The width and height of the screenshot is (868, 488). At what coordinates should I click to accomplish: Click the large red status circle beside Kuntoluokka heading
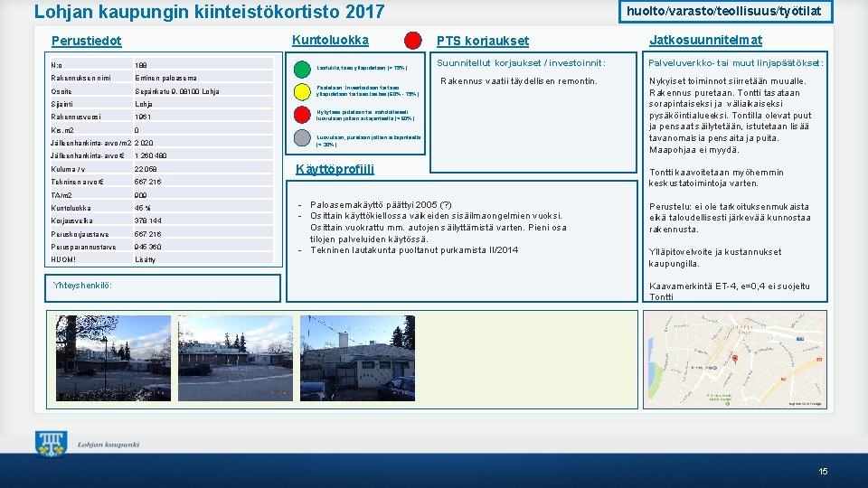pos(413,41)
